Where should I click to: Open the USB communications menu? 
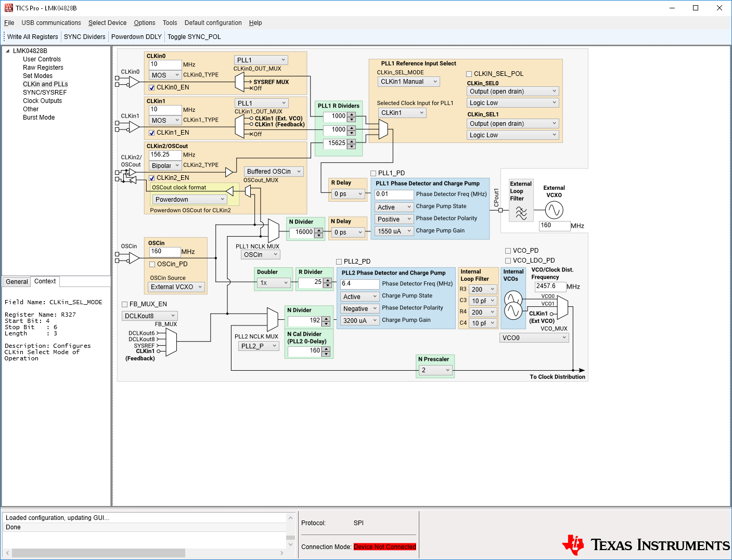tap(51, 23)
